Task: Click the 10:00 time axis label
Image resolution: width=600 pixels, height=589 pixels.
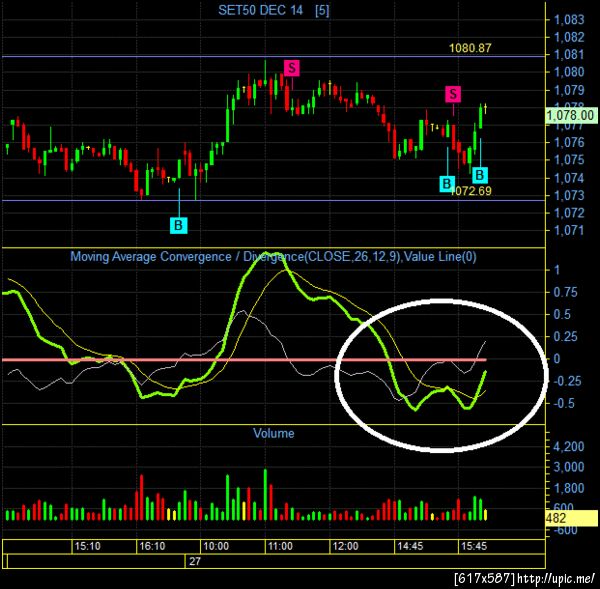Action: (216, 546)
